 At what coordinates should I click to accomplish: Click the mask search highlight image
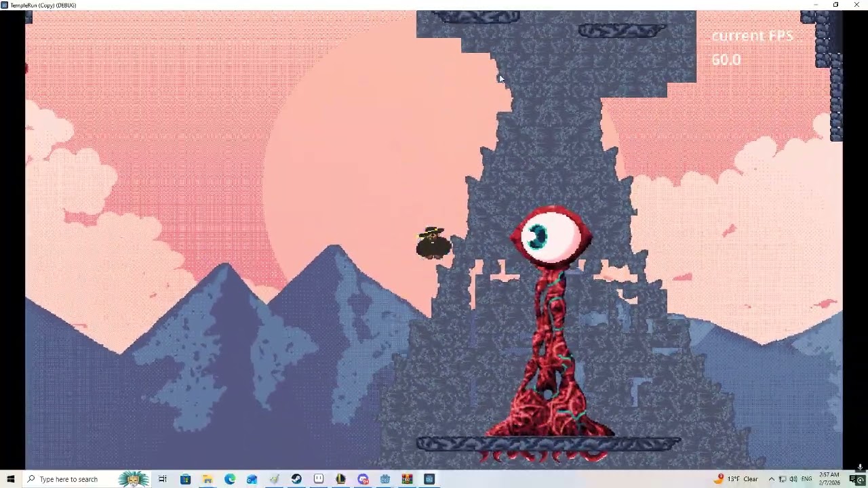pos(134,479)
